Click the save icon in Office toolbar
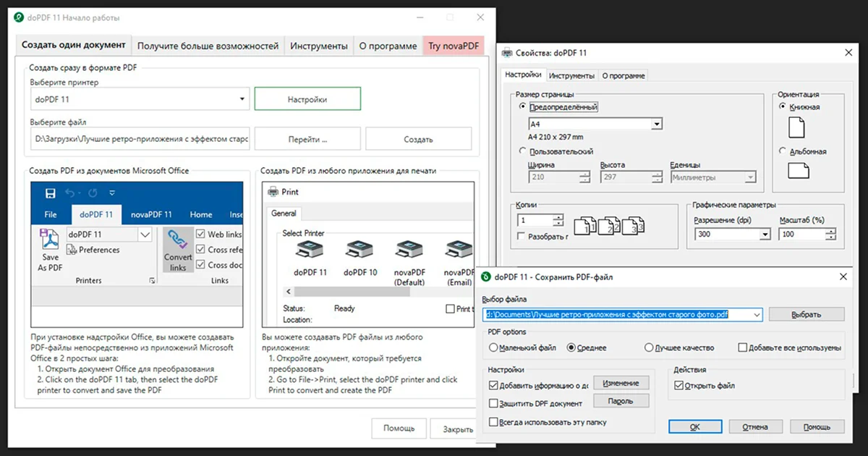The width and height of the screenshot is (868, 456). pos(51,193)
